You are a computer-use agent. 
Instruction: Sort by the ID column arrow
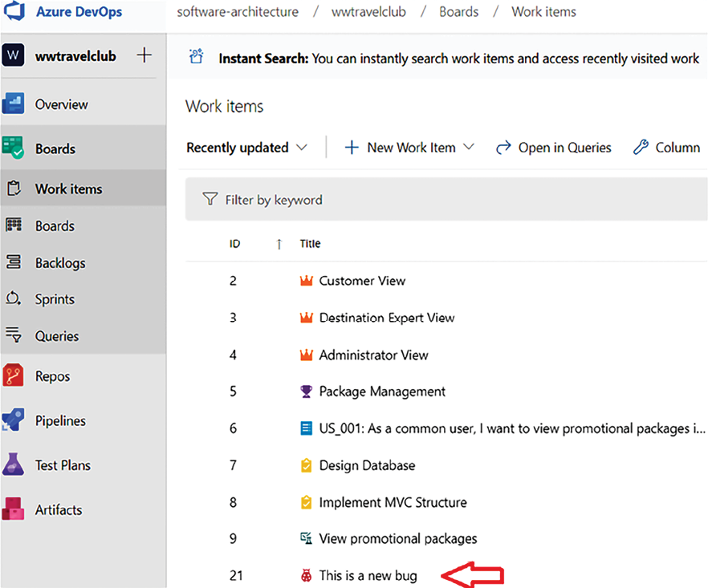[279, 244]
